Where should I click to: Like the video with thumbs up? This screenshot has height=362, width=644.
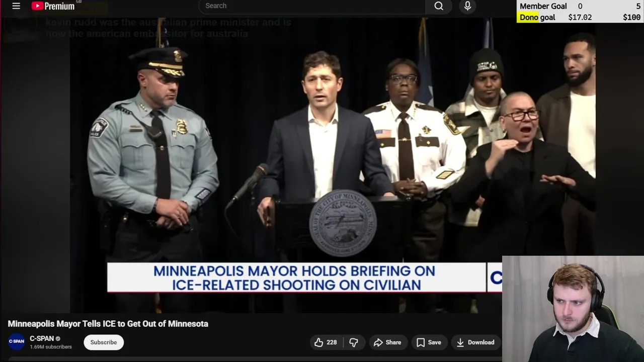326,342
